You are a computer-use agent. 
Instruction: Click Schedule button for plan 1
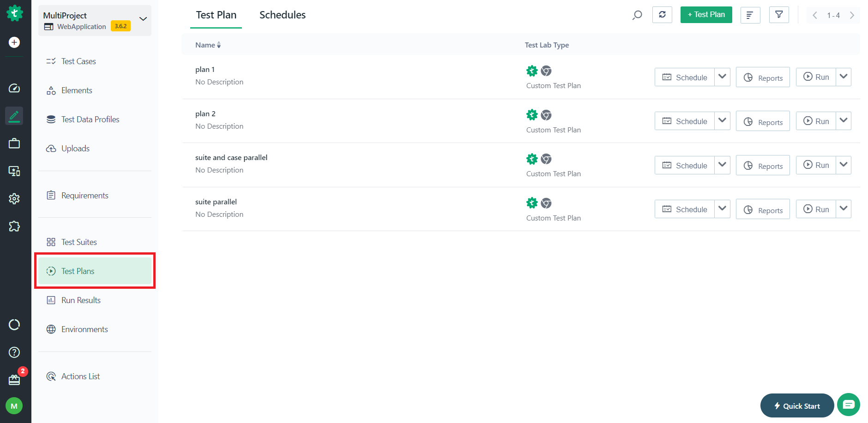(684, 77)
